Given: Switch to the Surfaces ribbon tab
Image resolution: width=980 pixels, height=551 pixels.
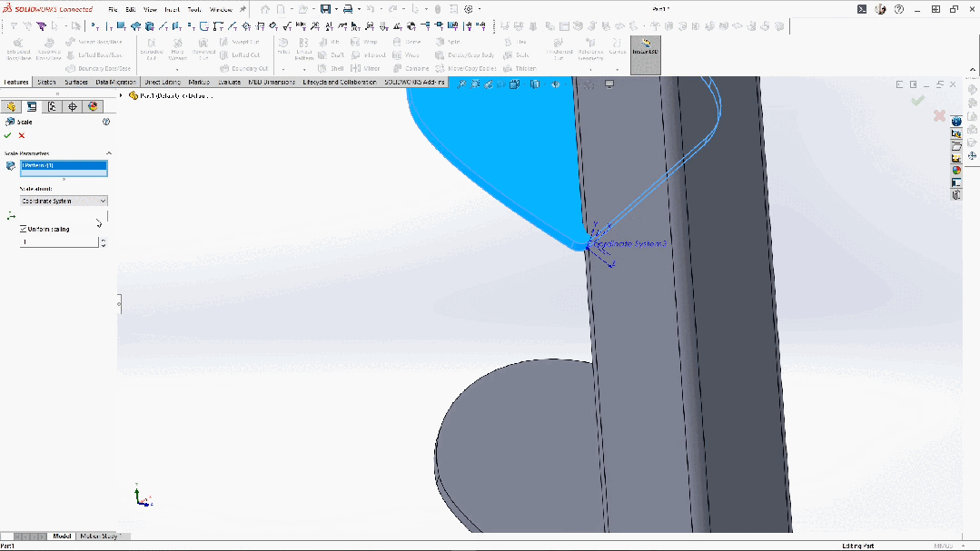Looking at the screenshot, I should [x=76, y=82].
